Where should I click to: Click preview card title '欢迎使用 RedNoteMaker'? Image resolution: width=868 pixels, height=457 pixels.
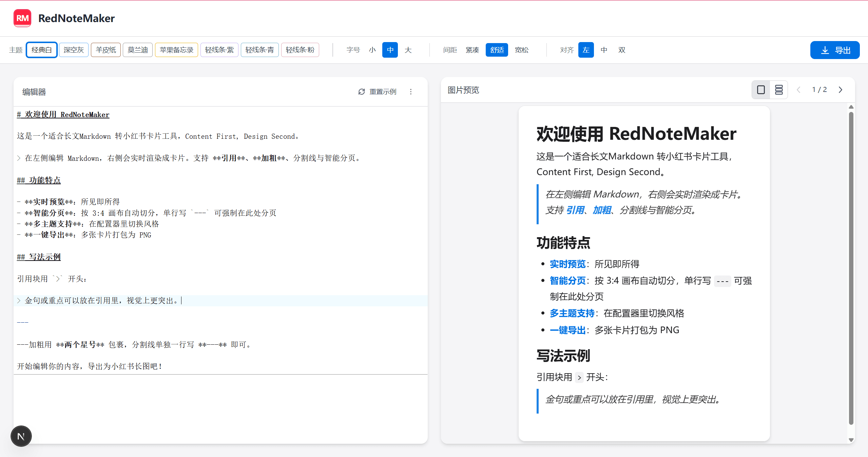(636, 134)
